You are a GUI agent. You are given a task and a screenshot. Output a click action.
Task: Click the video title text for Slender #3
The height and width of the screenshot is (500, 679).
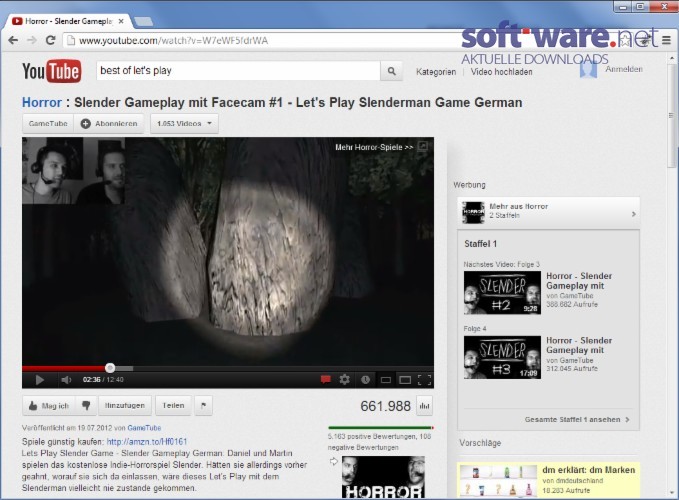click(579, 345)
